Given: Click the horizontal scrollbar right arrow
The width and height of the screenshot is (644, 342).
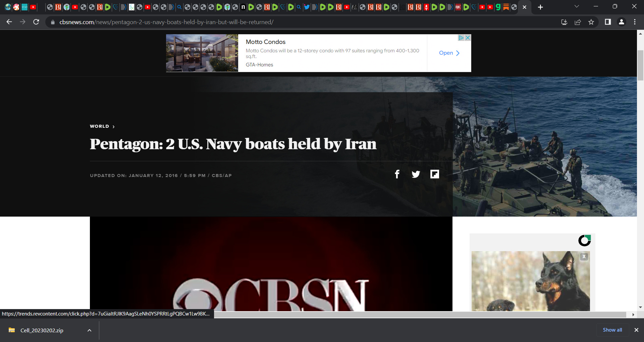Looking at the screenshot, I should 633,315.
